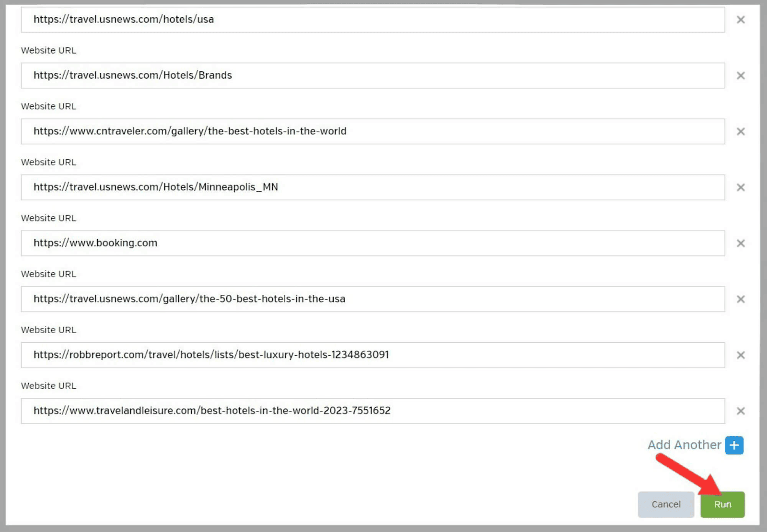Click the Add Another plus icon

(733, 445)
